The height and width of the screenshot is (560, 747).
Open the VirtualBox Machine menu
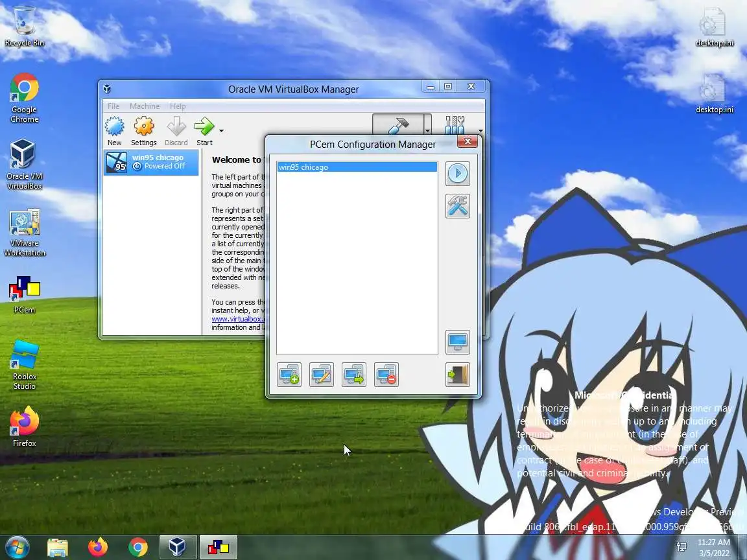[x=145, y=106]
